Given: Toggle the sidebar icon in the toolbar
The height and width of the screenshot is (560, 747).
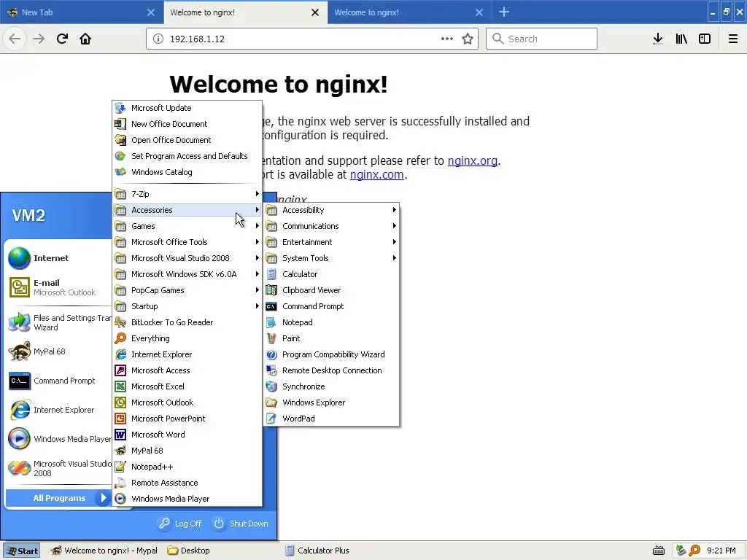Looking at the screenshot, I should coord(705,39).
